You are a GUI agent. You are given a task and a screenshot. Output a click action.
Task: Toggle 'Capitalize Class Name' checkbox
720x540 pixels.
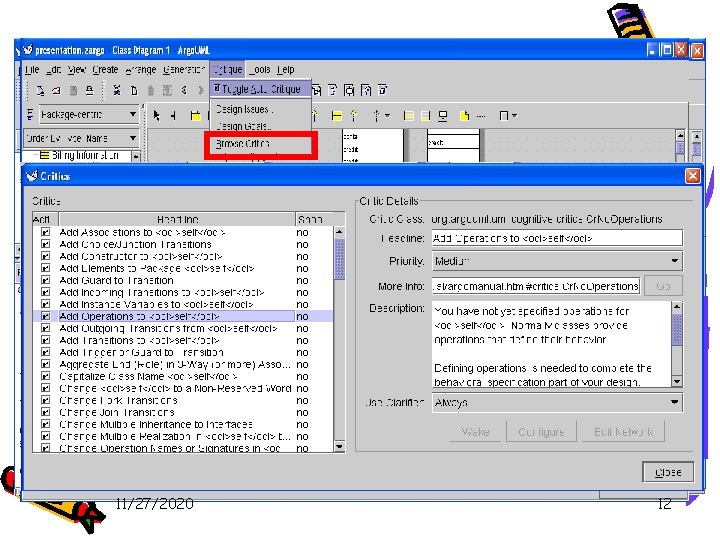45,376
